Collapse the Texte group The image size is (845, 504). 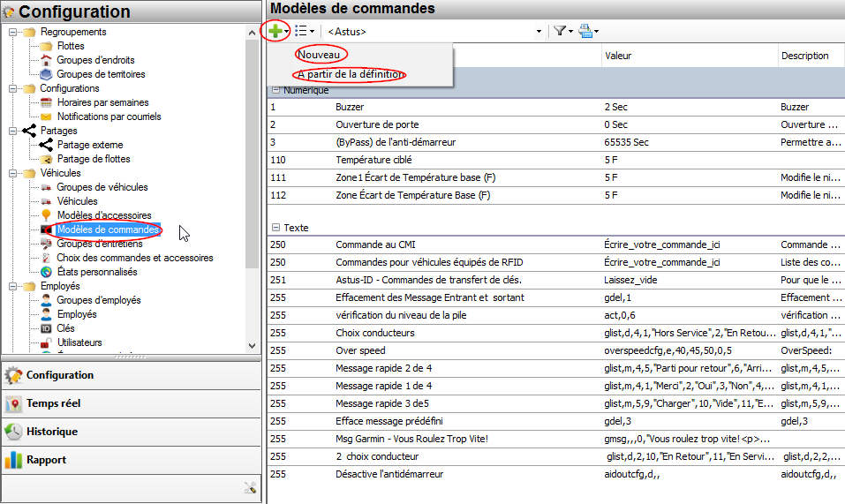275,227
